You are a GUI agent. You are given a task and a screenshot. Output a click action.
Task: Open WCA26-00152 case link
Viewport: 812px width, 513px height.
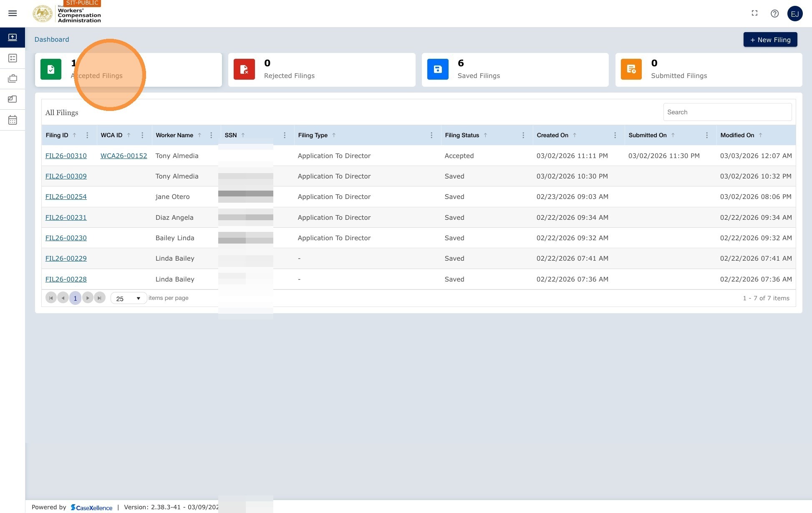124,156
